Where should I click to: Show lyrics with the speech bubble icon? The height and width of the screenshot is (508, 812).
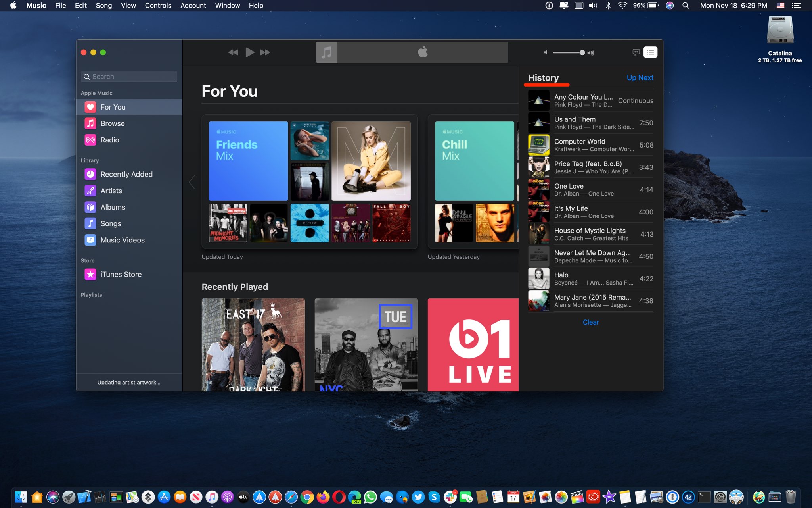pos(636,52)
